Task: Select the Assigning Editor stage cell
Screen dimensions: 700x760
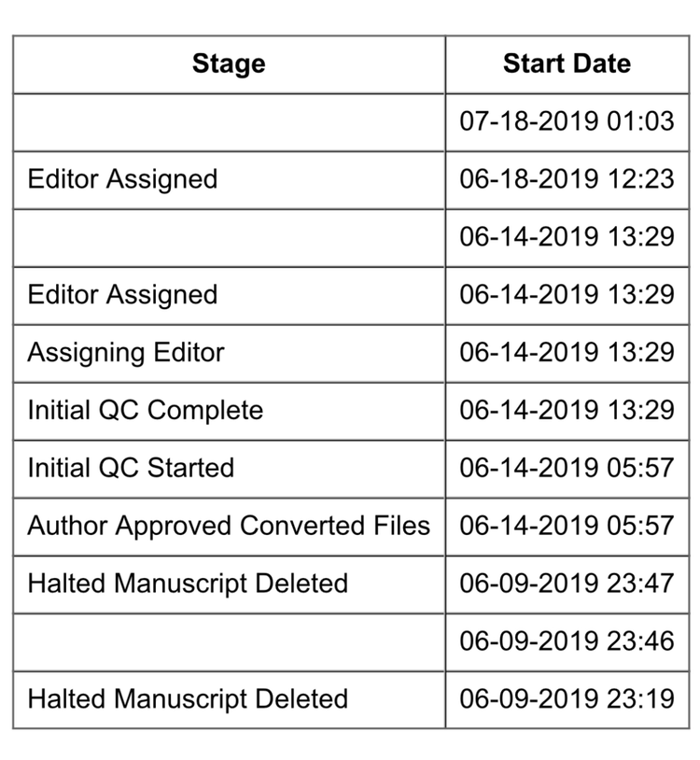Action: 126,353
